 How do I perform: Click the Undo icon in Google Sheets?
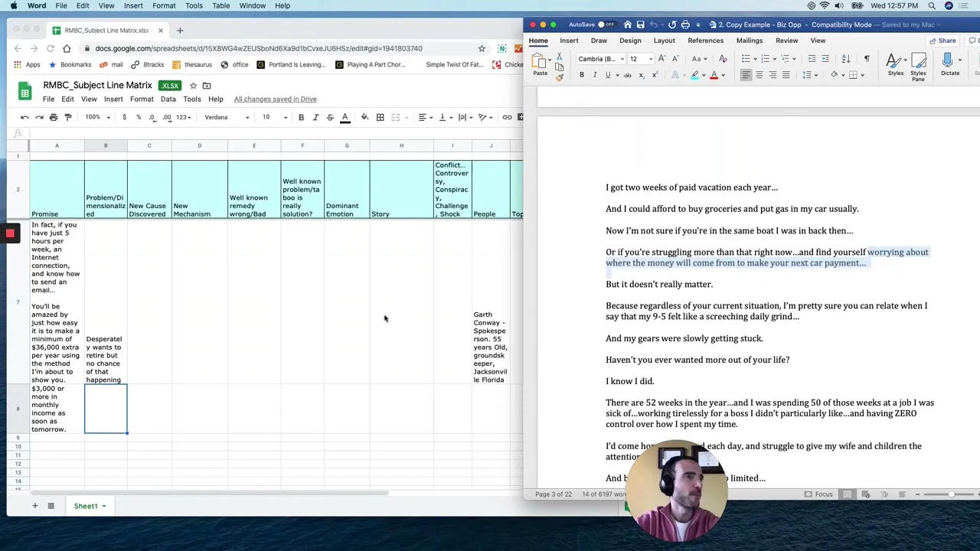[24, 117]
